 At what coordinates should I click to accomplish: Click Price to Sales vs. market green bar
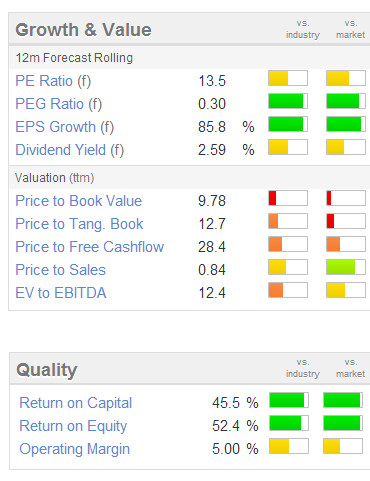(x=346, y=267)
